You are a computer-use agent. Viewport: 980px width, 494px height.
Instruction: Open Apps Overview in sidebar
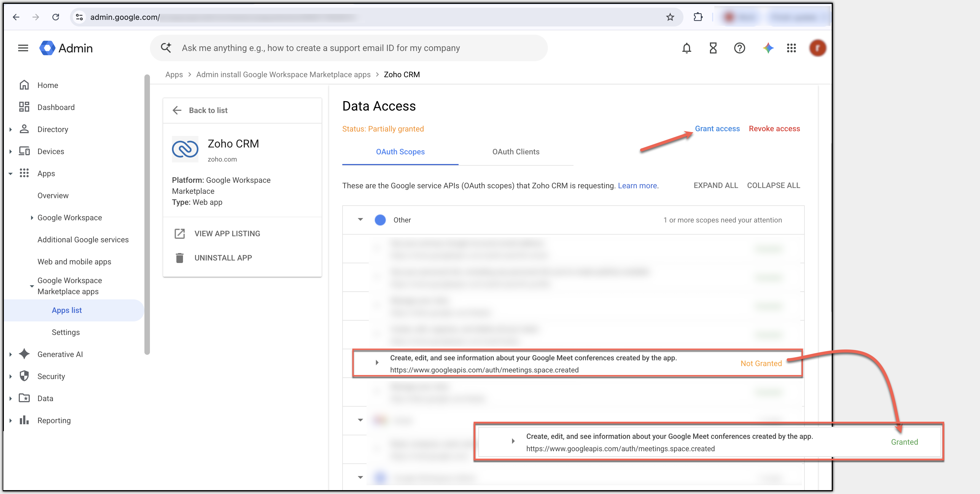53,196
